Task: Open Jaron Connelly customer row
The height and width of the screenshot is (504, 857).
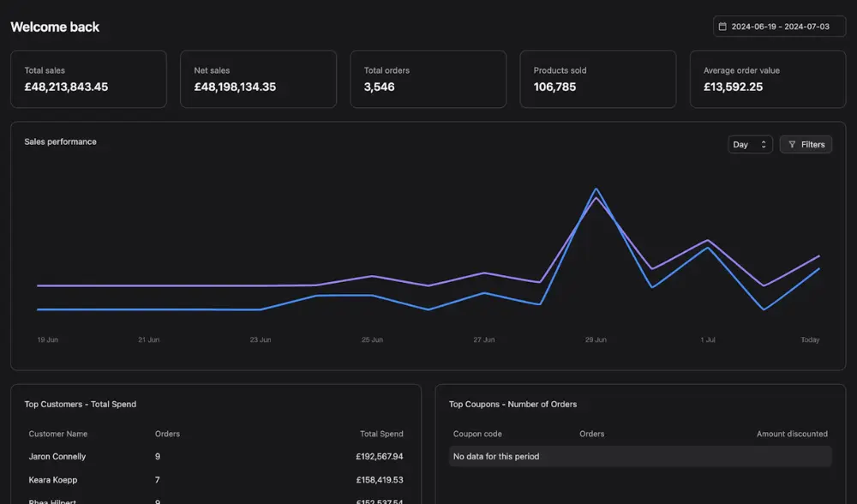Action: tap(57, 457)
